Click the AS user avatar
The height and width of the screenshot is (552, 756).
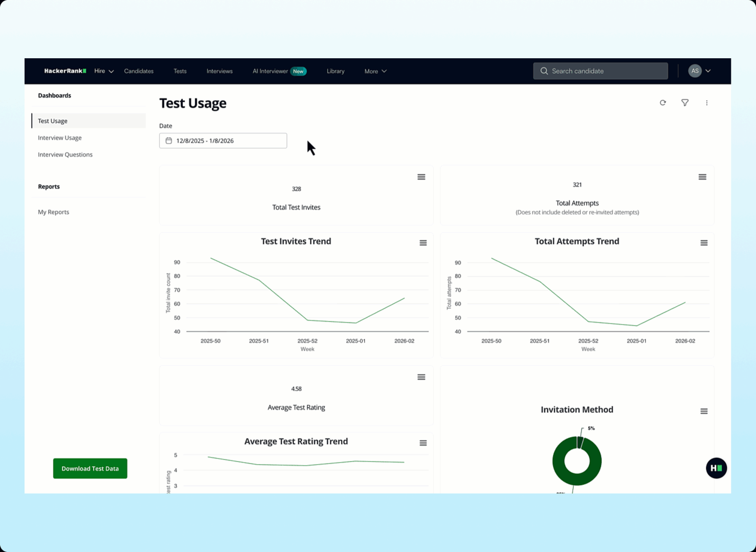[695, 71]
